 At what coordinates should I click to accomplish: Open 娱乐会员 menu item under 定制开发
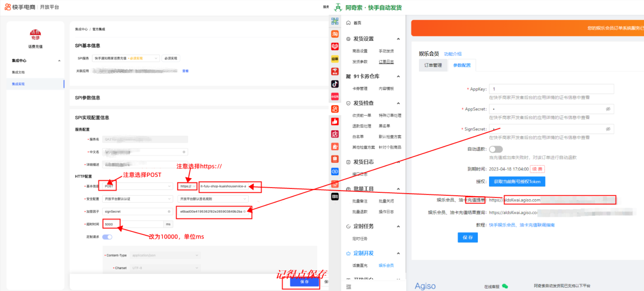[x=386, y=265]
